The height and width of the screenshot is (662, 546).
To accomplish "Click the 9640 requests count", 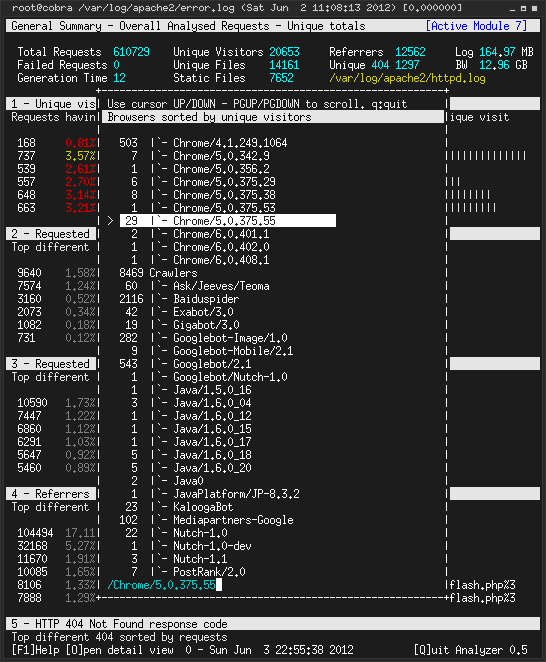I will click(30, 273).
